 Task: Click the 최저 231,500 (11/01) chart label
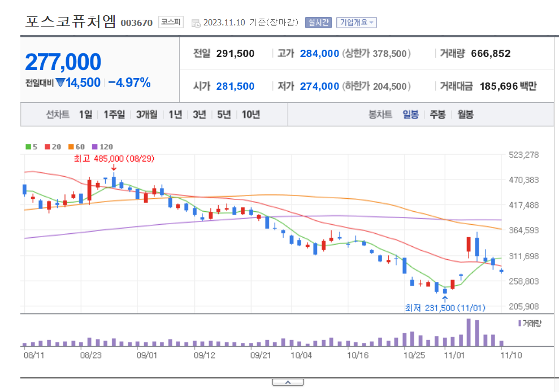pos(445,308)
